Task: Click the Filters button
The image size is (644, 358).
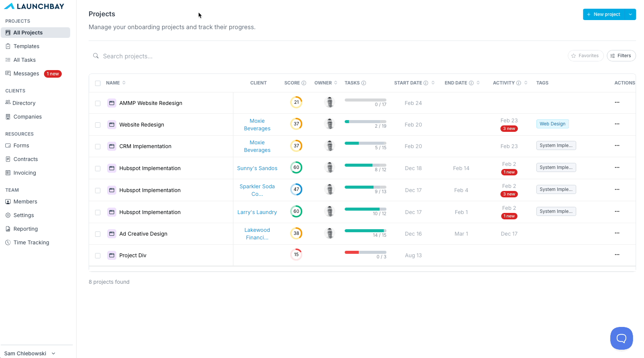Action: (621, 56)
